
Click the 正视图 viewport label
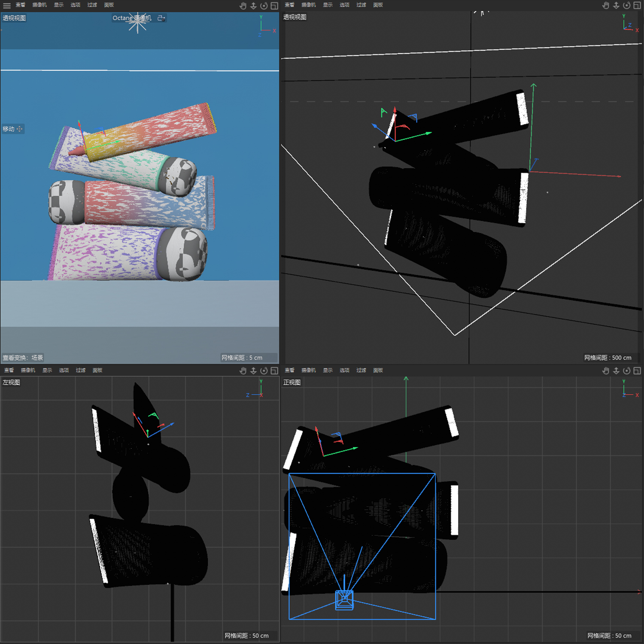coord(292,382)
